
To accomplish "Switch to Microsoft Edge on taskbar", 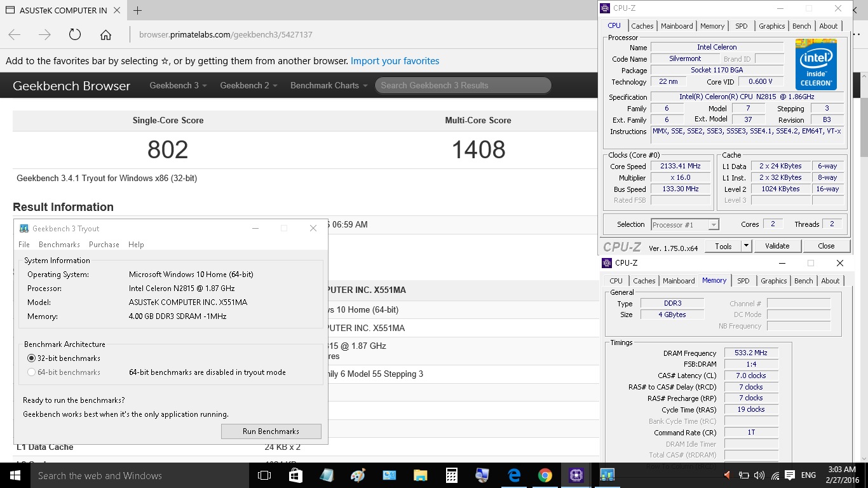I will [514, 475].
